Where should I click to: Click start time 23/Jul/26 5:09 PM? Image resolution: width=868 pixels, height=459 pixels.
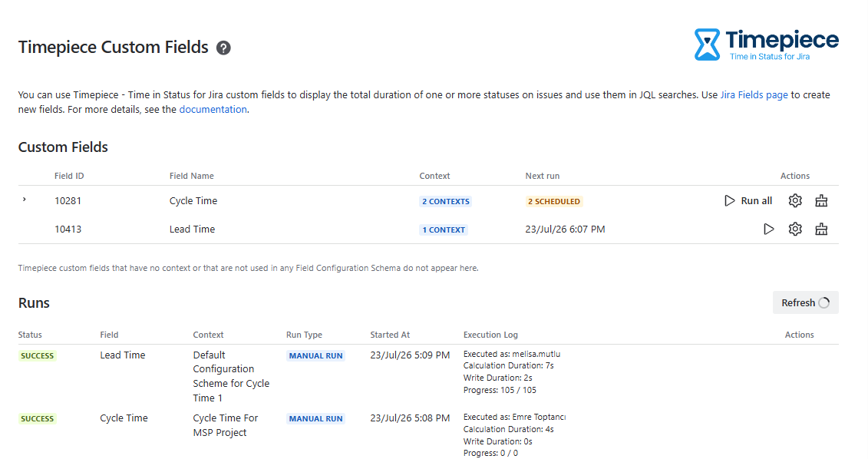pos(410,355)
